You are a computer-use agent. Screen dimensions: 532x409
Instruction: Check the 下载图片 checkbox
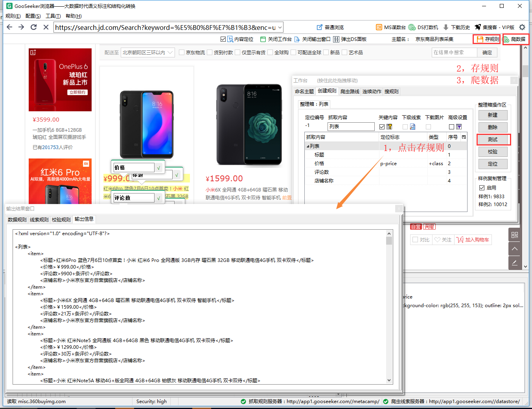(x=428, y=127)
